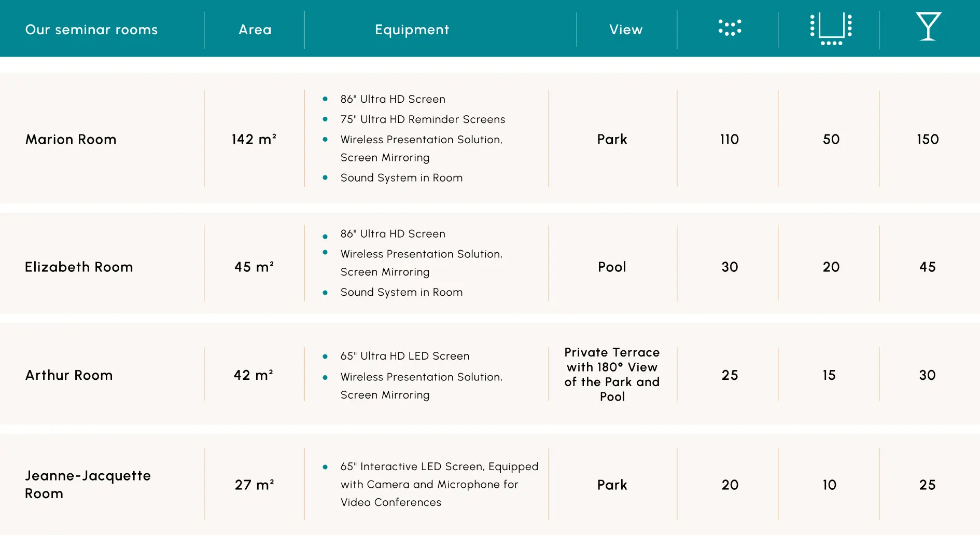Click the cocktail glass icon

coord(928,26)
